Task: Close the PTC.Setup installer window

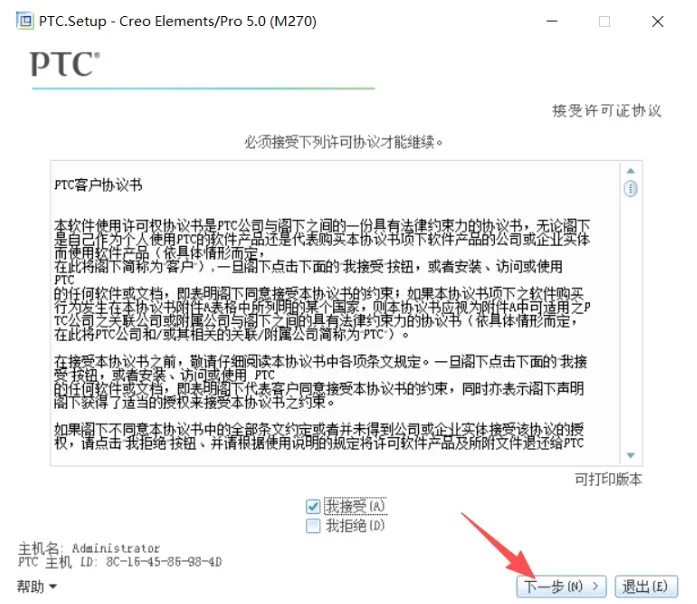Action: click(657, 21)
